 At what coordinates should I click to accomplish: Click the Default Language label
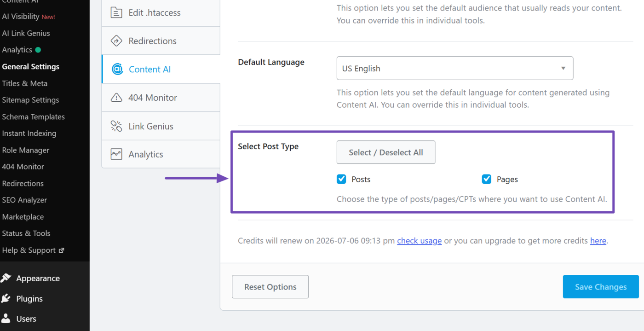[271, 62]
